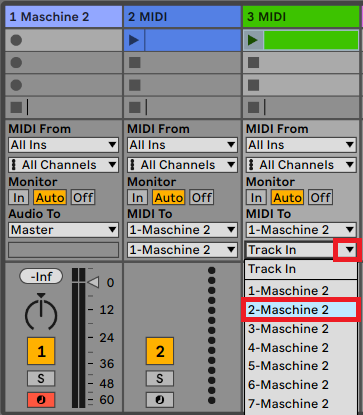Set track 2 monitor to Off

(202, 198)
